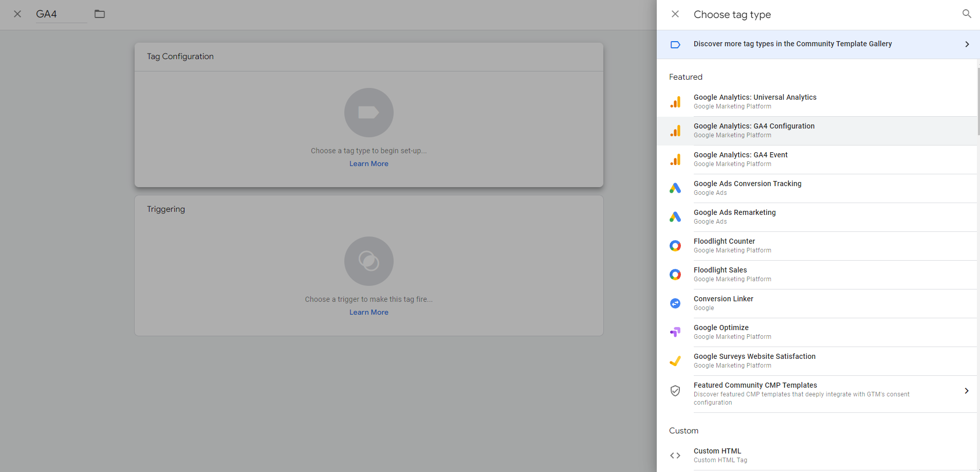Open the search for tag types

966,14
